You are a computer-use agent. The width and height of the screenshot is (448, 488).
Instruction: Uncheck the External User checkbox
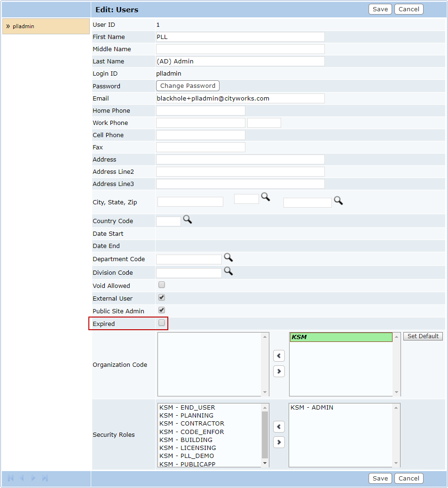[x=162, y=298]
